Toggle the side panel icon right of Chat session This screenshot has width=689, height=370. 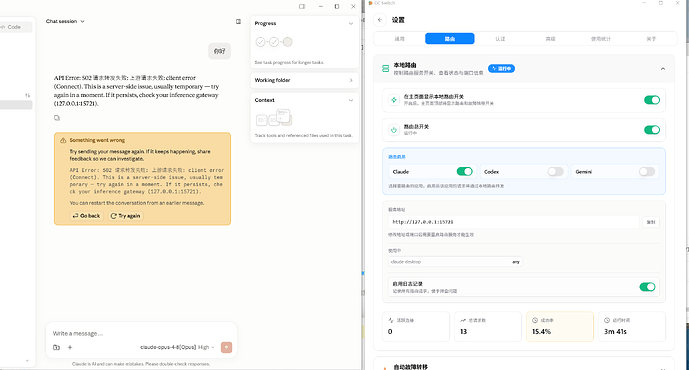pos(238,21)
